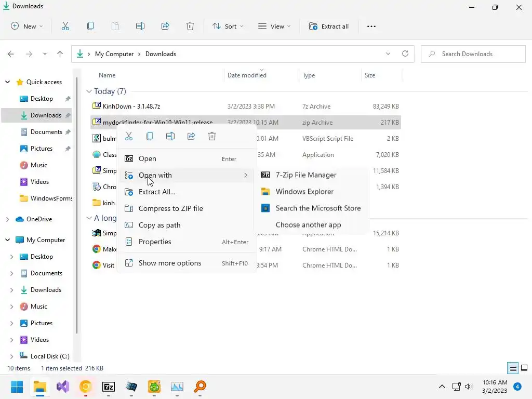Viewport: 532px width, 399px height.
Task: Go up one folder level arrow
Action: point(60,54)
